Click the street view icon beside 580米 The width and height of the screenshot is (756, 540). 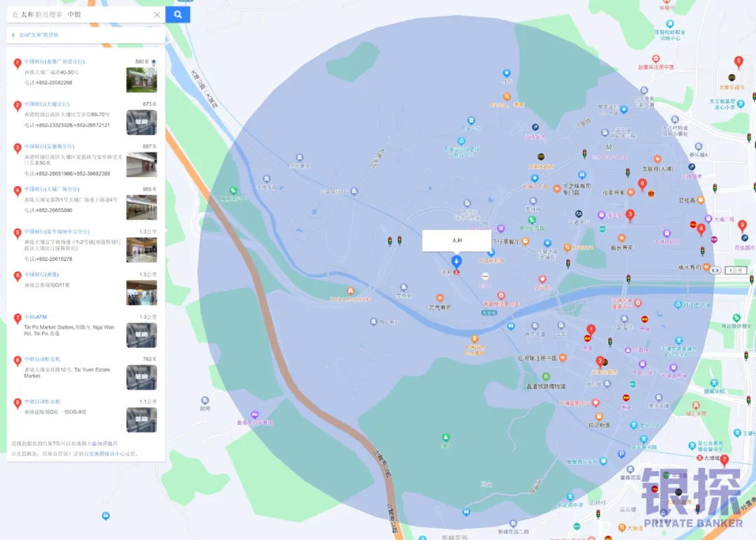point(154,62)
